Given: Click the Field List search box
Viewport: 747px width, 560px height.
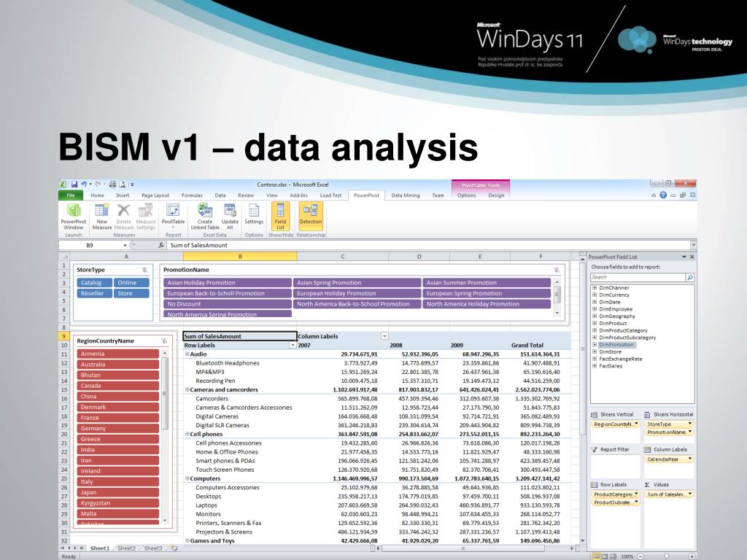Looking at the screenshot, I should tap(638, 277).
